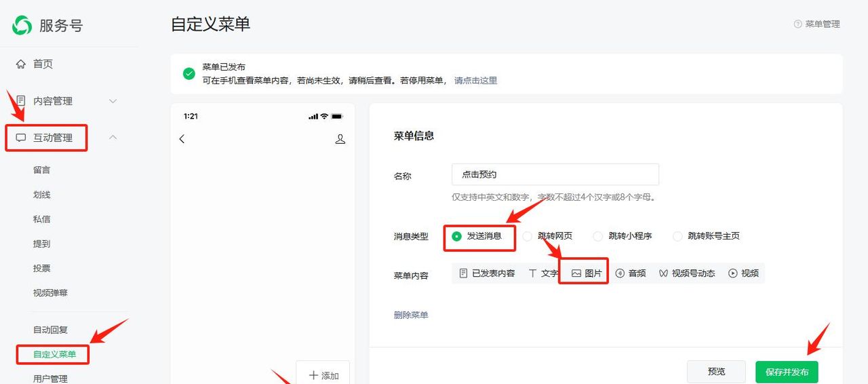Click the 添加 menu button
Viewport: 868px width, 384px height.
[x=323, y=372]
